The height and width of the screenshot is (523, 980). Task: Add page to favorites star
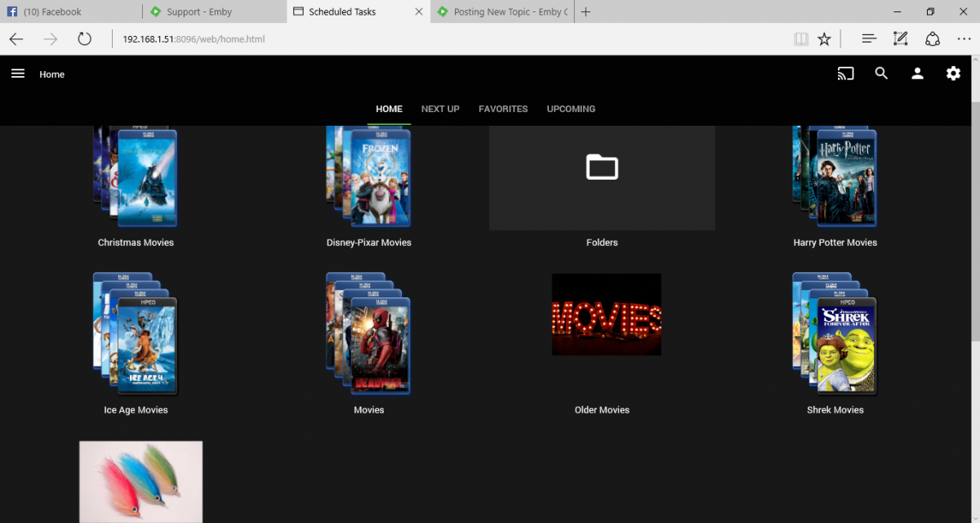click(824, 38)
